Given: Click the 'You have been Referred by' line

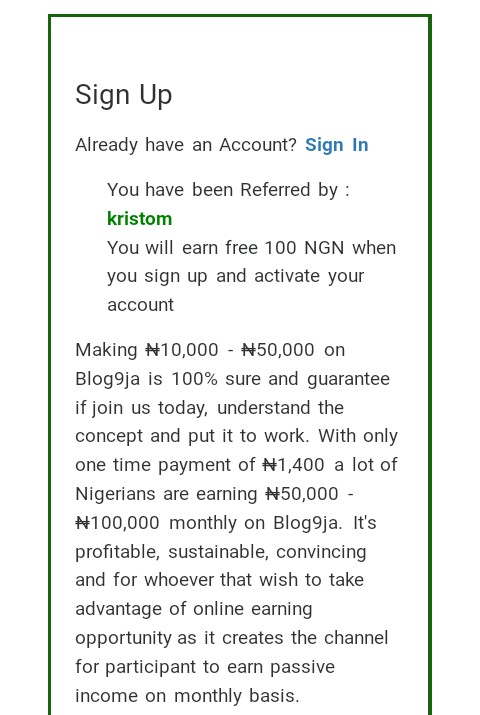Looking at the screenshot, I should [x=228, y=190].
